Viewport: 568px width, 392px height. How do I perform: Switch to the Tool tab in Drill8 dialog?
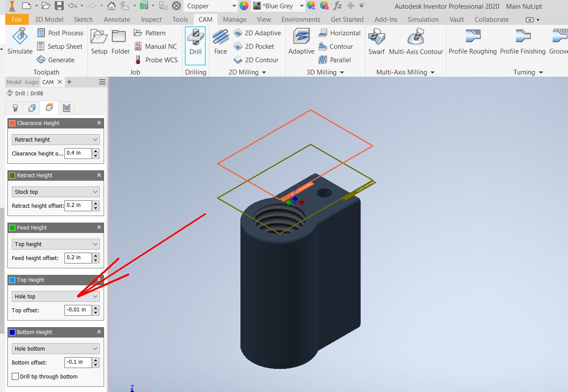[14, 108]
